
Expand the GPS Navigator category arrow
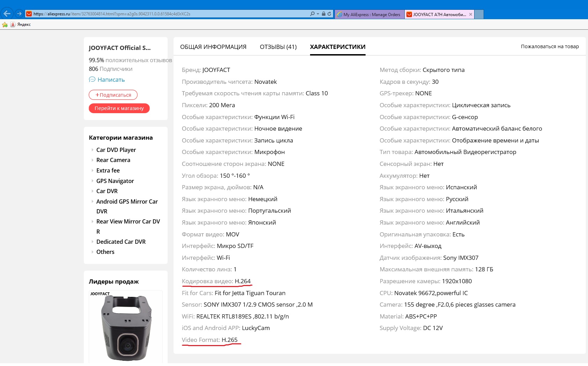click(92, 181)
